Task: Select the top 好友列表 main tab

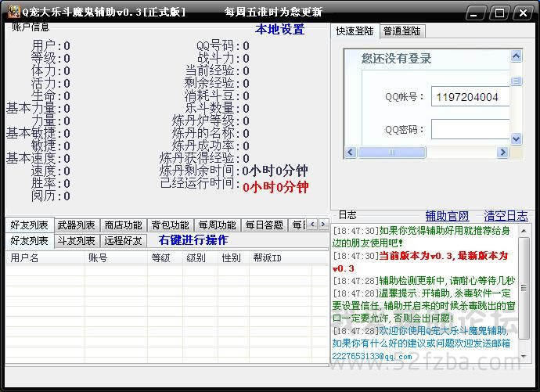Action: tap(30, 225)
